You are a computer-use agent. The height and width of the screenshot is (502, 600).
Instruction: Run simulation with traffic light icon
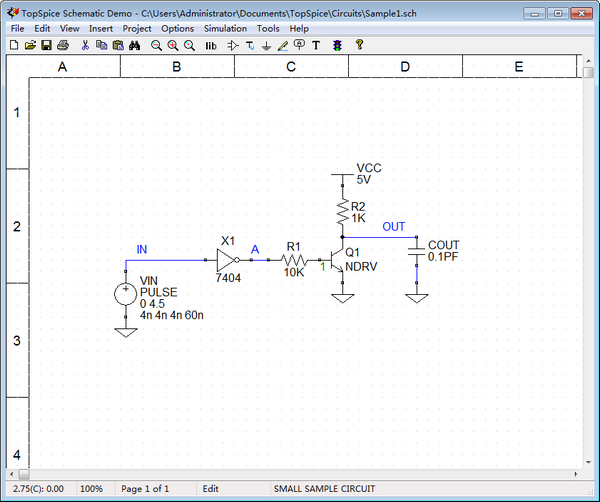pyautogui.click(x=337, y=46)
